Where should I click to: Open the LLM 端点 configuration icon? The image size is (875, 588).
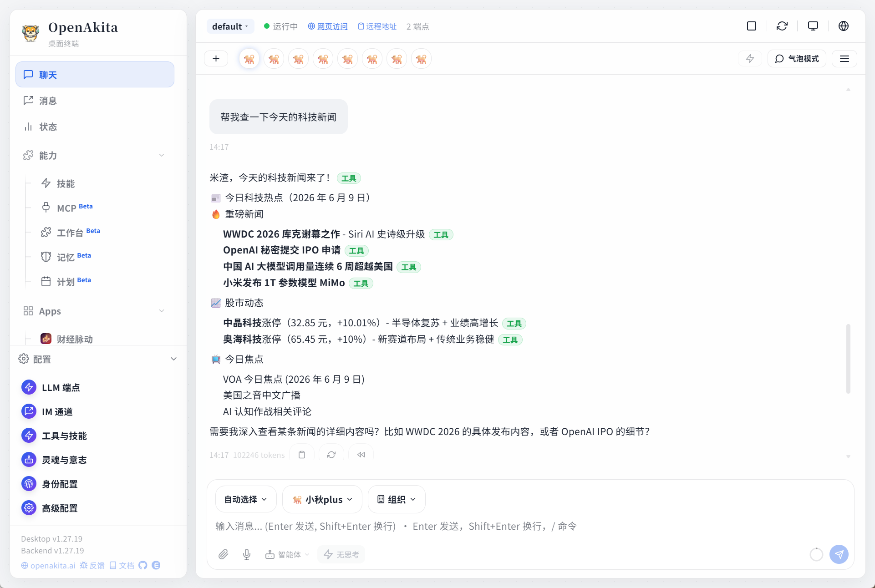pos(29,387)
